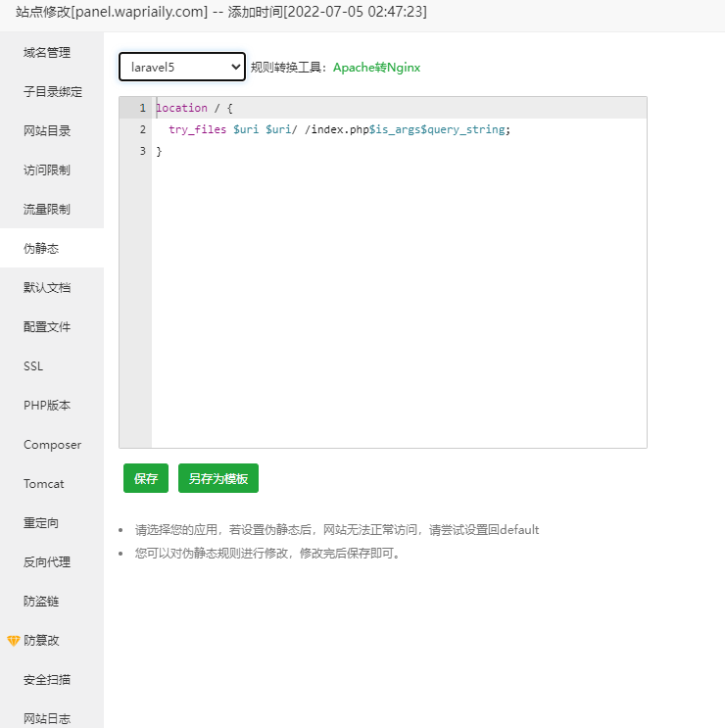Viewport: 725px width, 728px height.
Task: Go to 流量限制 settings
Action: 47,210
